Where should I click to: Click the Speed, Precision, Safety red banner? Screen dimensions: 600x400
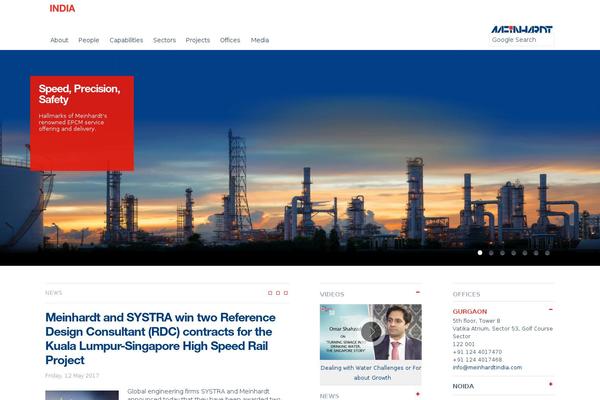tap(82, 123)
